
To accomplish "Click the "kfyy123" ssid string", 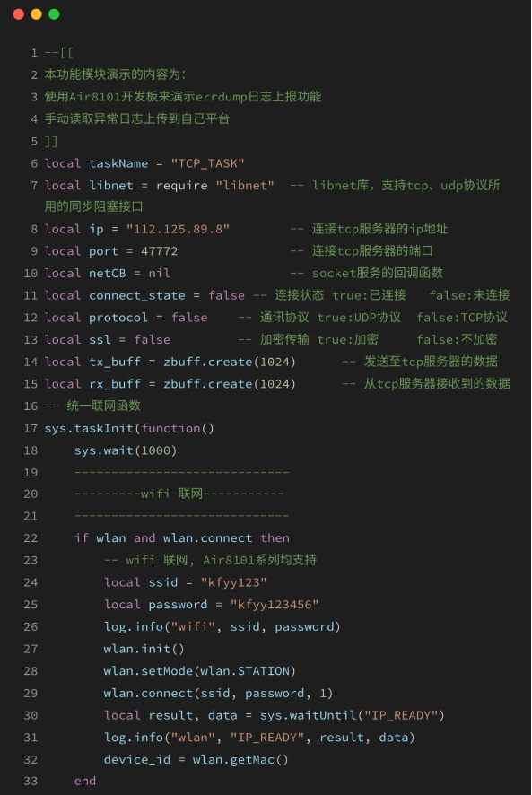I will pyautogui.click(x=233, y=582).
